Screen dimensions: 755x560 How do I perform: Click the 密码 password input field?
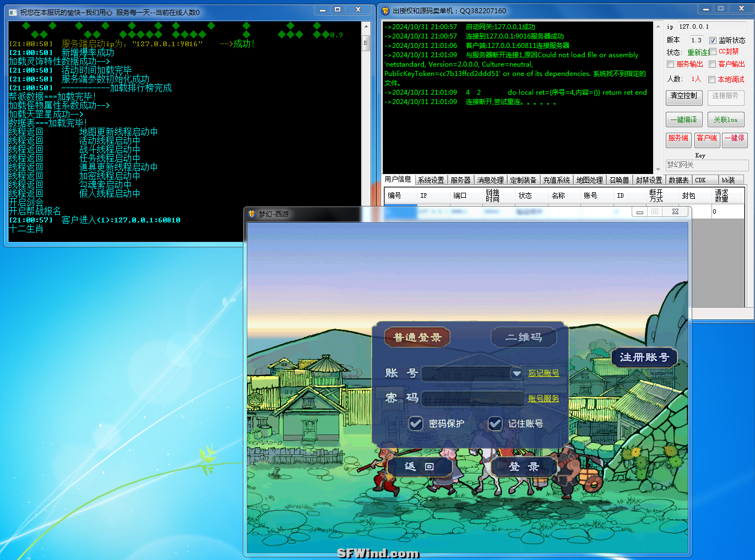[x=472, y=399]
